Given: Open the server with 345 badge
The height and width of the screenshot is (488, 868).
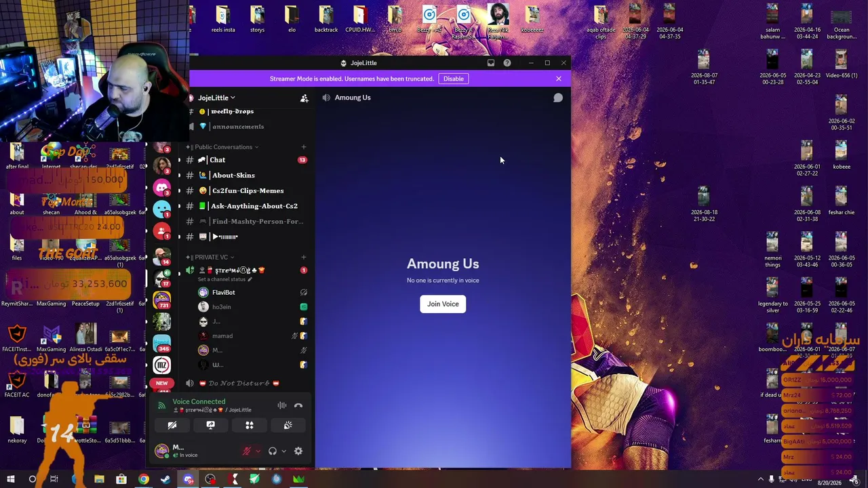Looking at the screenshot, I should [x=161, y=343].
